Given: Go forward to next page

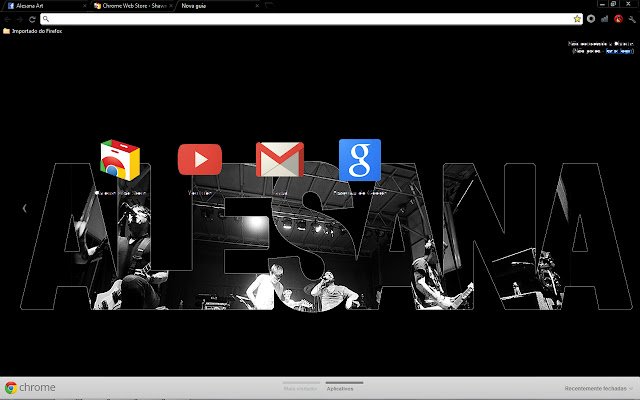Looking at the screenshot, I should click(20, 19).
